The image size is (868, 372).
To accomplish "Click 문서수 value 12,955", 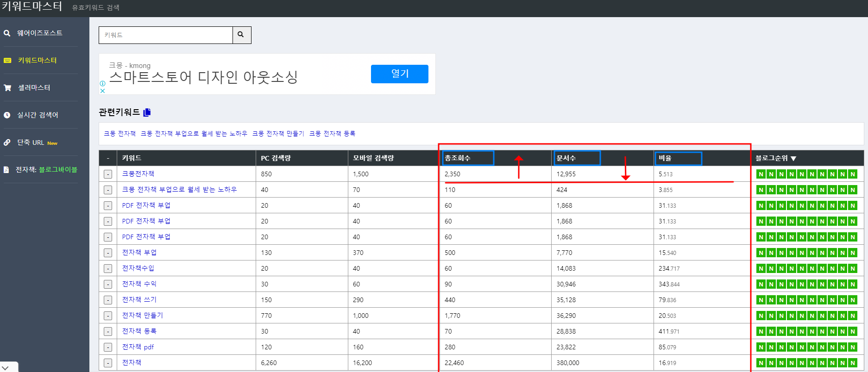I will click(566, 174).
